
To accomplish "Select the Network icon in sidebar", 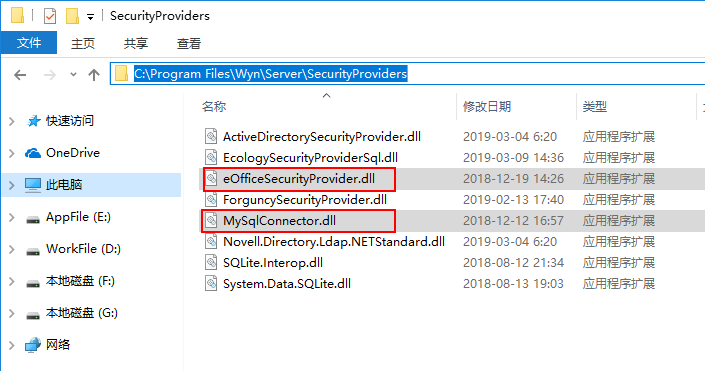I will (x=33, y=345).
